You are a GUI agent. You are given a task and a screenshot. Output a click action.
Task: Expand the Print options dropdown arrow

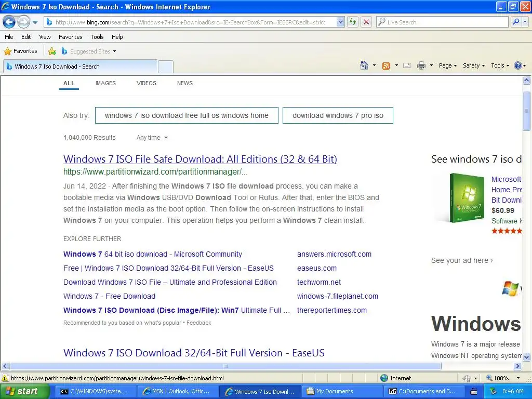[x=431, y=65]
